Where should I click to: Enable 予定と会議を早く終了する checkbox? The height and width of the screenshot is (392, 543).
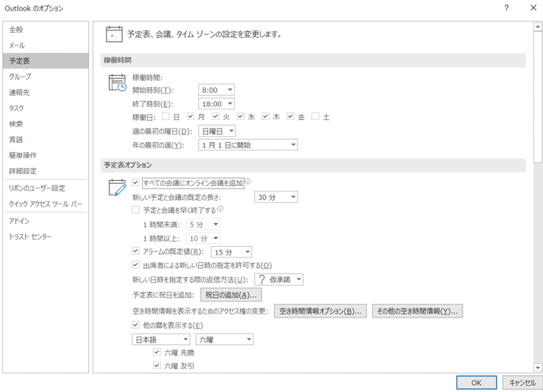coord(136,210)
